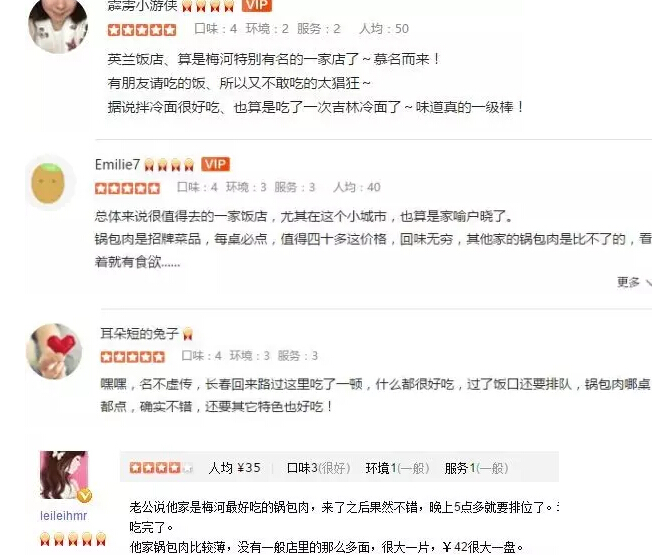Image resolution: width=652 pixels, height=555 pixels.
Task: Click leileihmr's anime girl avatar
Action: (x=64, y=475)
